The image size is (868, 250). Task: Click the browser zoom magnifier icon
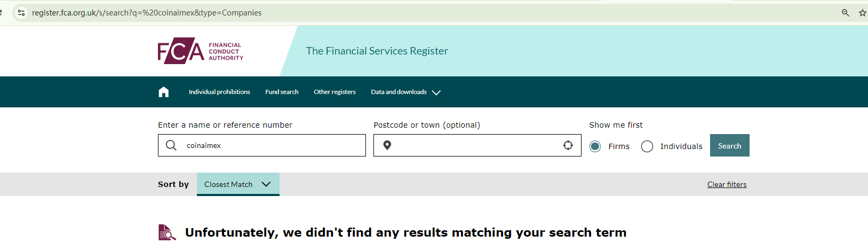[845, 13]
